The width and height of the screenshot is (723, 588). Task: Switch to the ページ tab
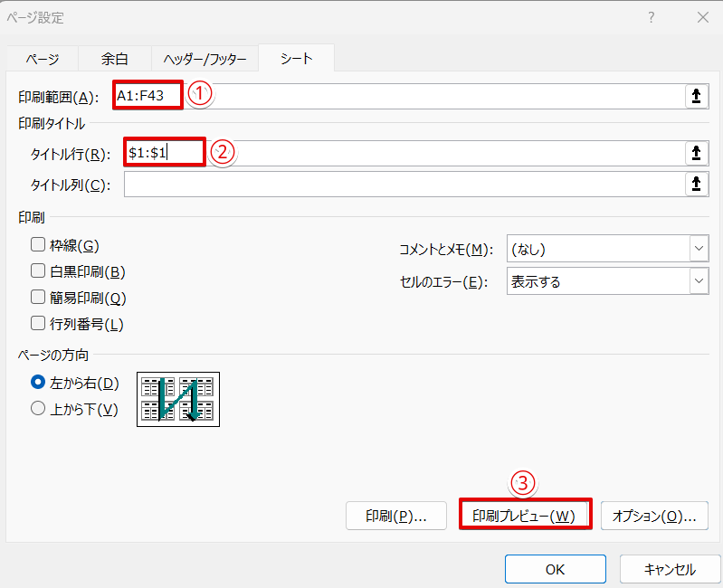point(43,59)
